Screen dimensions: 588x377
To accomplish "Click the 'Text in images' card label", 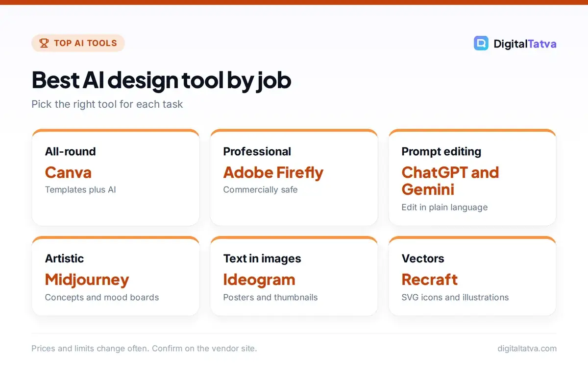I will tap(262, 259).
